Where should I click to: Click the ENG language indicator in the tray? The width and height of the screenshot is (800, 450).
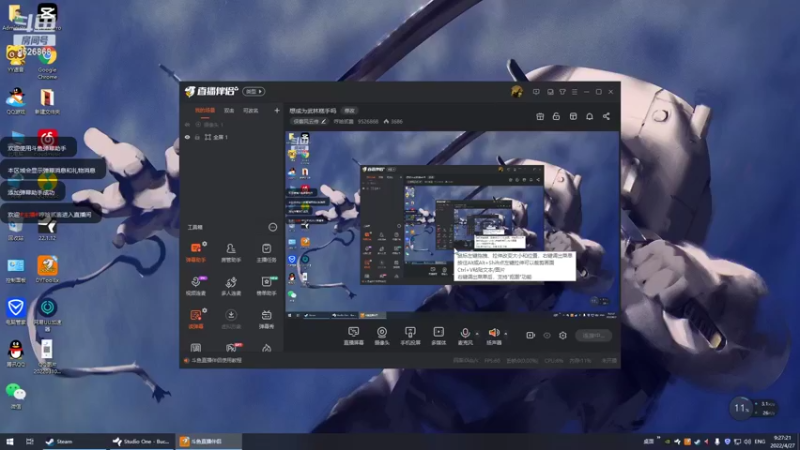[760, 441]
